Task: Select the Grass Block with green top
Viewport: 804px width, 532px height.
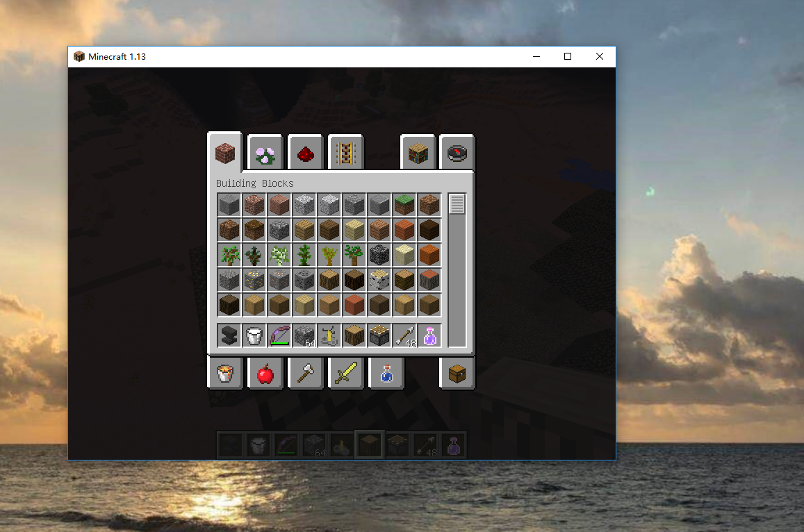Action: (x=404, y=205)
